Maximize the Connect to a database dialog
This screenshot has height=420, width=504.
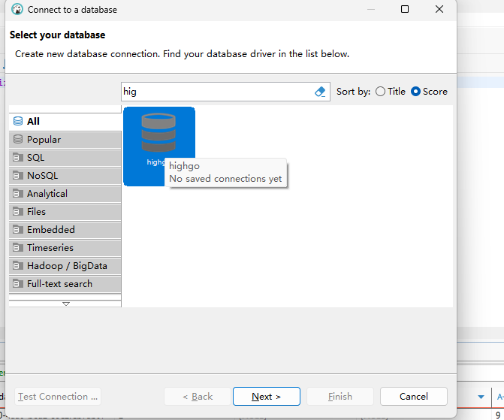tap(405, 9)
